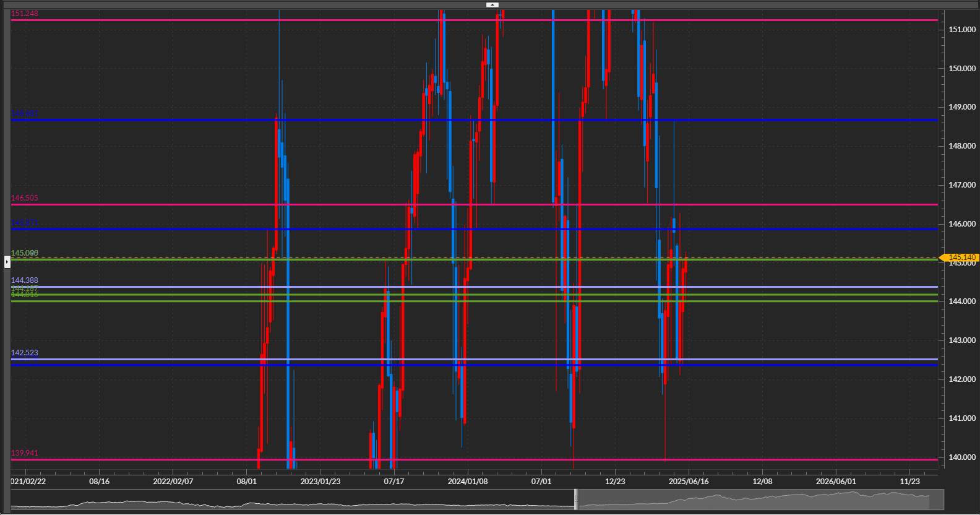The height and width of the screenshot is (515, 980).
Task: Click the 141.000 price axis label
Action: point(962,418)
